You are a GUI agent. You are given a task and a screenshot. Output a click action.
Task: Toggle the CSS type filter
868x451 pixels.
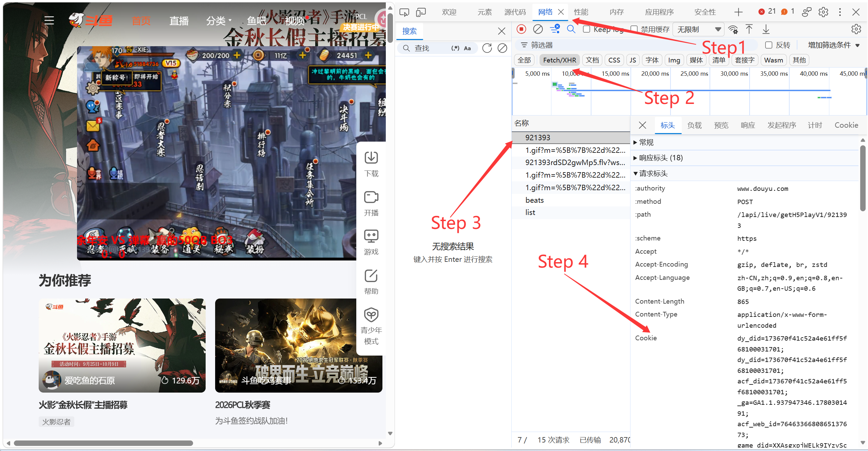pyautogui.click(x=614, y=60)
